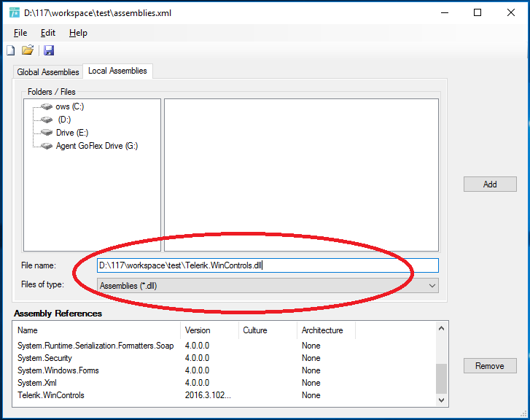
Task: Select the (D:) drive in folder tree
Action: (64, 120)
